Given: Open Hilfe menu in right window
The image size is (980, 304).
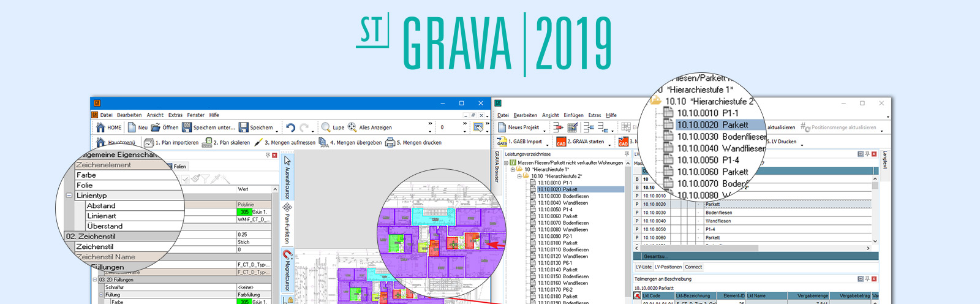Looking at the screenshot, I should [611, 115].
